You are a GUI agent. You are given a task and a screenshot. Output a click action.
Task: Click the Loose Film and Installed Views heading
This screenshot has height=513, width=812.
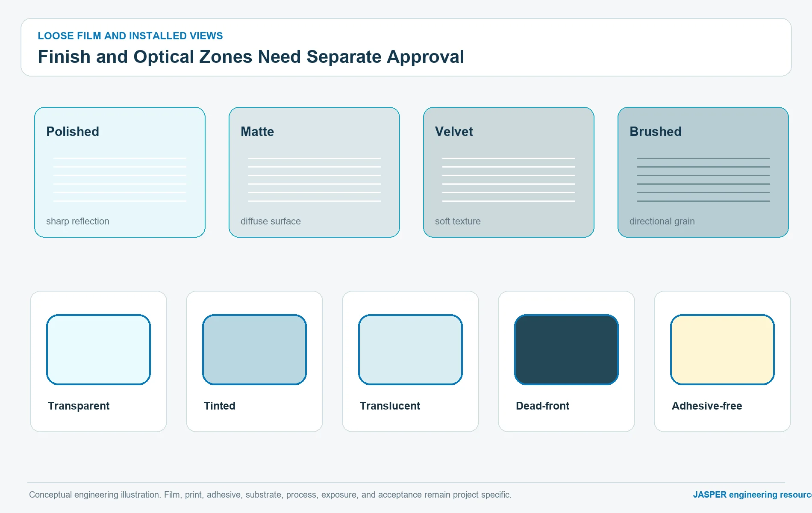(130, 36)
